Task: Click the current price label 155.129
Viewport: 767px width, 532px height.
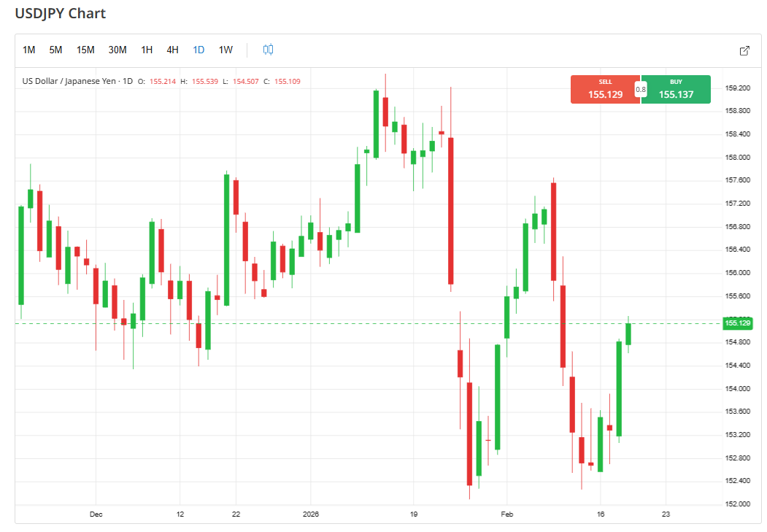Action: click(x=737, y=323)
